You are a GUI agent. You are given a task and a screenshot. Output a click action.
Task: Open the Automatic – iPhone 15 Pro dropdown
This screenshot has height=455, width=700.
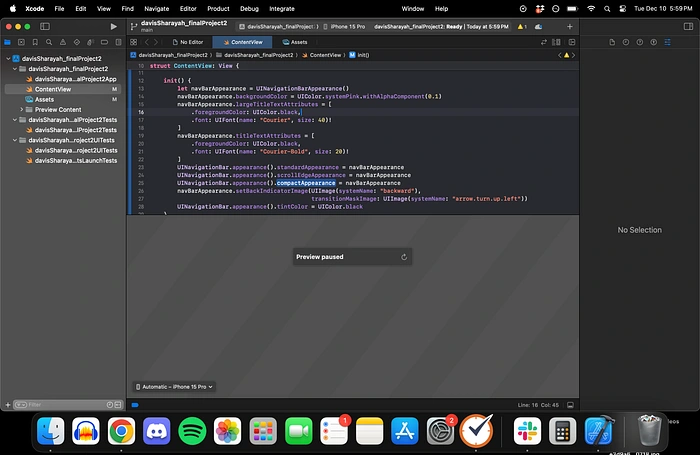click(174, 386)
